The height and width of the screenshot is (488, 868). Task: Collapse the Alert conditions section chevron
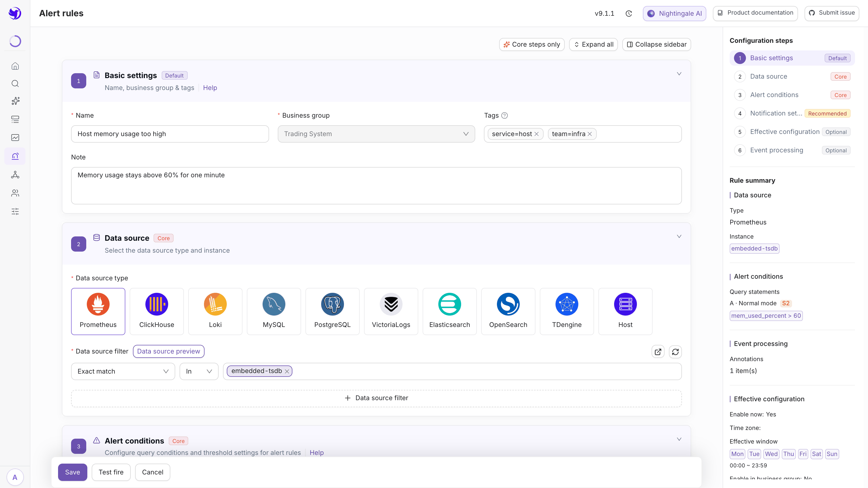(x=679, y=439)
